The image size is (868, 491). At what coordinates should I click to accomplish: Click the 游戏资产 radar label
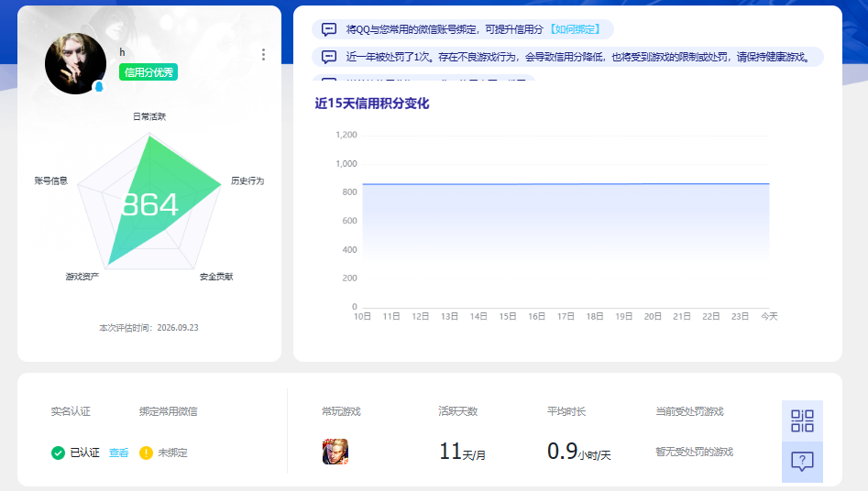pyautogui.click(x=82, y=277)
